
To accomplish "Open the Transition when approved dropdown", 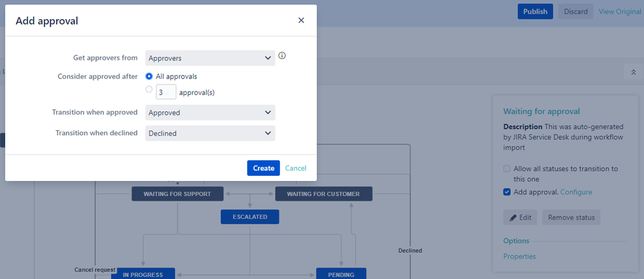I will pyautogui.click(x=210, y=112).
